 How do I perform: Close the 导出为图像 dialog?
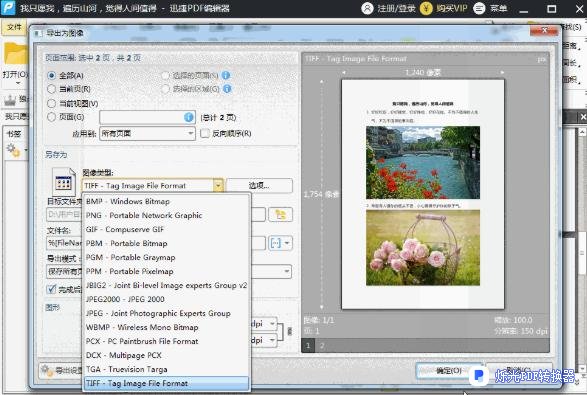coord(545,31)
